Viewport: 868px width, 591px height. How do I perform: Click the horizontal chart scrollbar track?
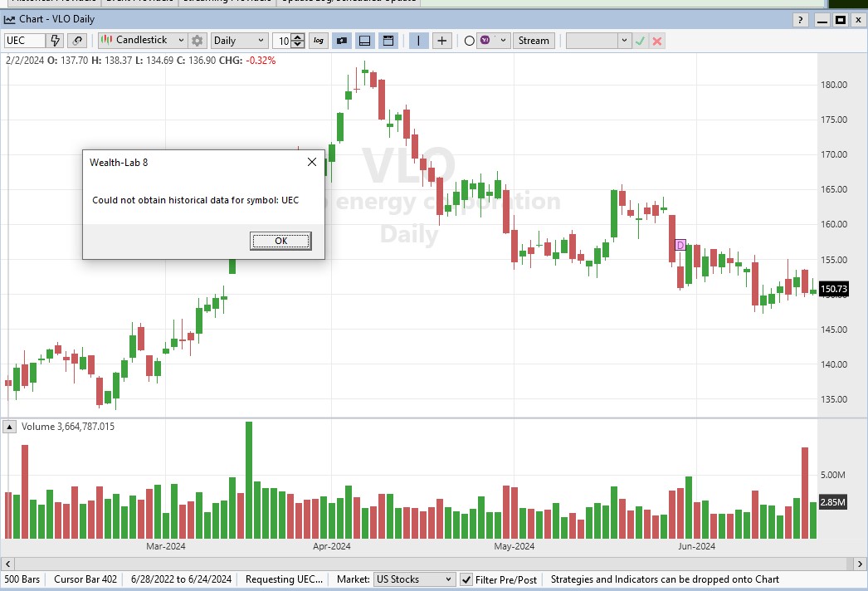(x=433, y=564)
